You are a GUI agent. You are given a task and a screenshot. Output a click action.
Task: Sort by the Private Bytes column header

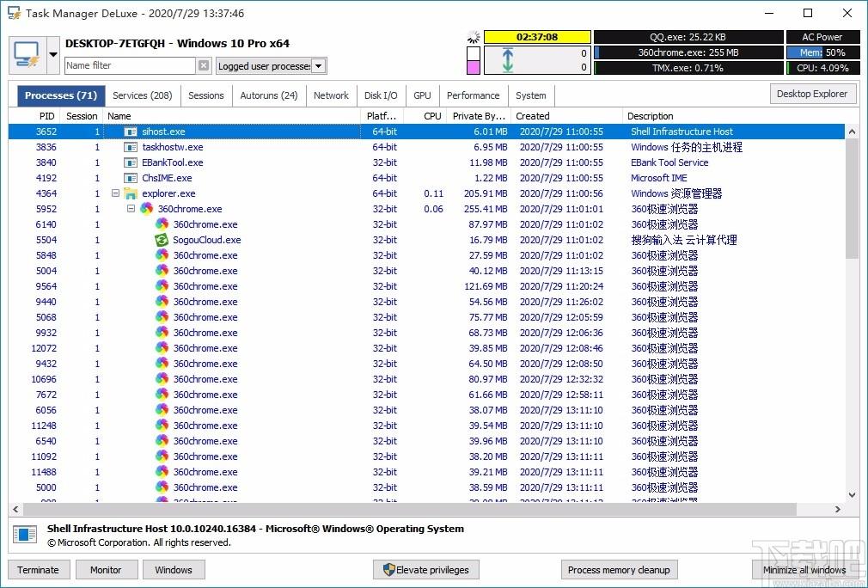[x=479, y=116]
